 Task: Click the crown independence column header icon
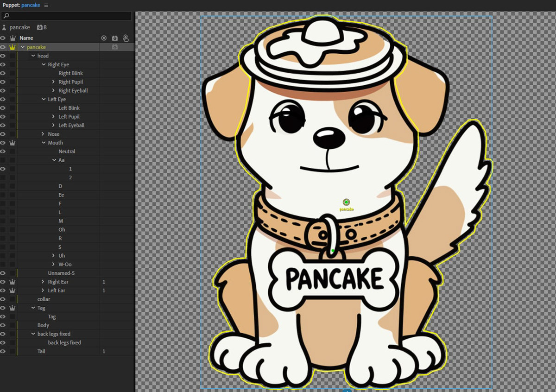pyautogui.click(x=13, y=38)
